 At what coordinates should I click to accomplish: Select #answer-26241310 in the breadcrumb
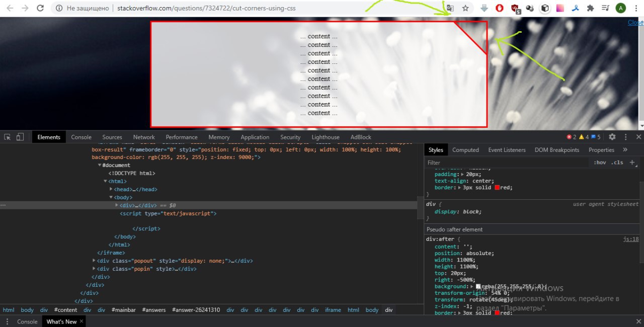(x=196, y=310)
